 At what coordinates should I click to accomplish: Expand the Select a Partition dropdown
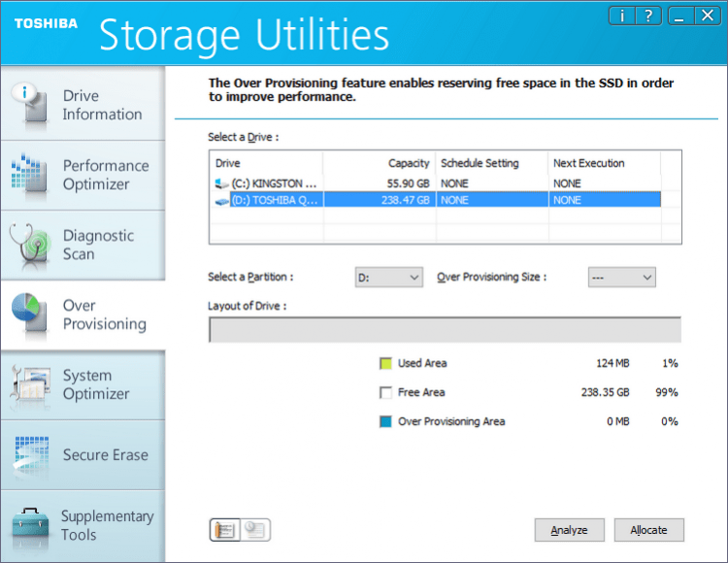(x=388, y=278)
